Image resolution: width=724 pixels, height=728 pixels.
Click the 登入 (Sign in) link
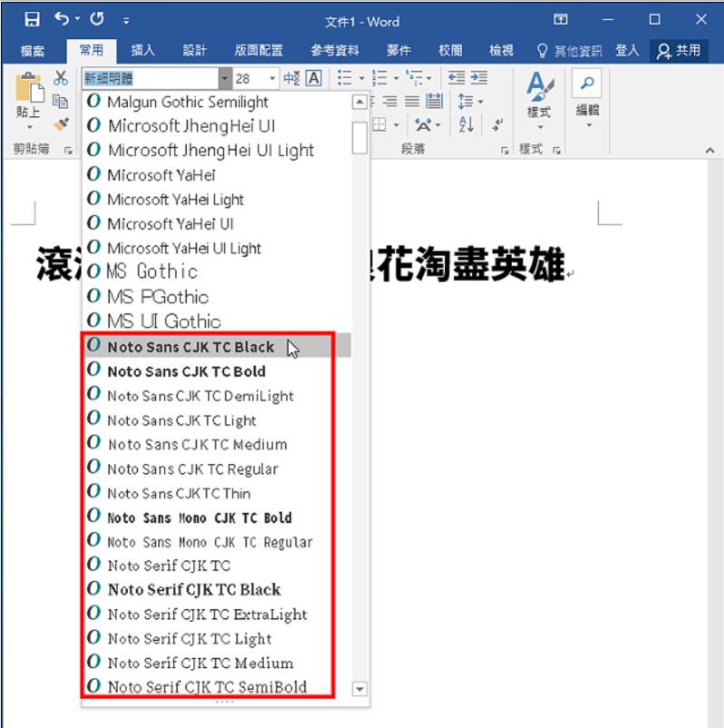(x=627, y=50)
